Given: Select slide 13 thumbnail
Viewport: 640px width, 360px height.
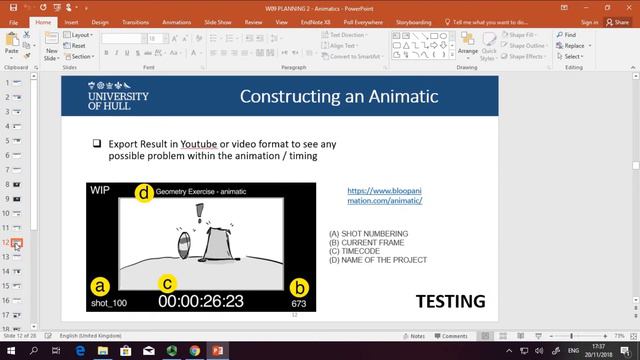Looking at the screenshot, I should click(17, 257).
